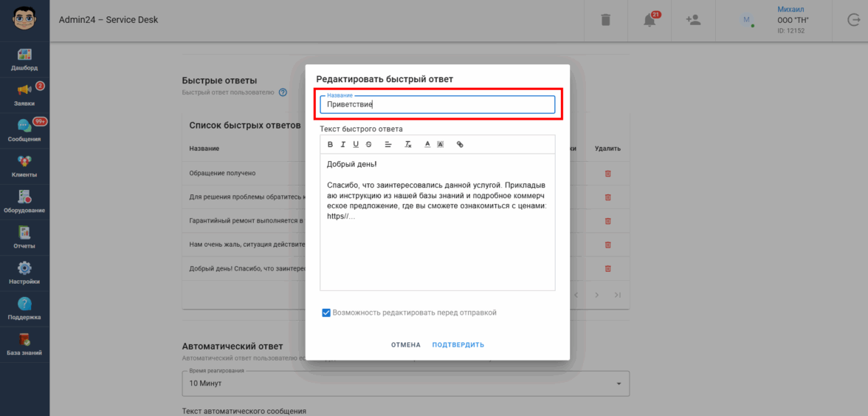Open Отчеты in the sidebar
The width and height of the screenshot is (868, 416).
click(x=24, y=238)
